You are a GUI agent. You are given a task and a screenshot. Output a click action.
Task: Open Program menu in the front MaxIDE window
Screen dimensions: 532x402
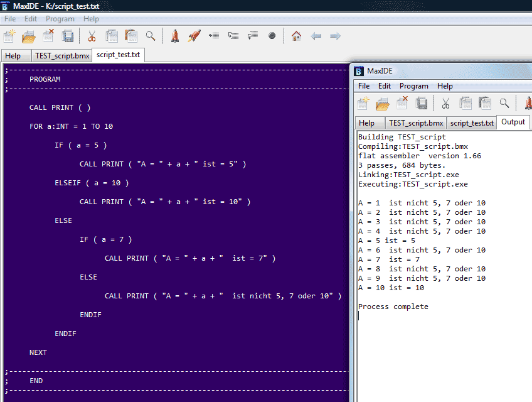pos(413,86)
